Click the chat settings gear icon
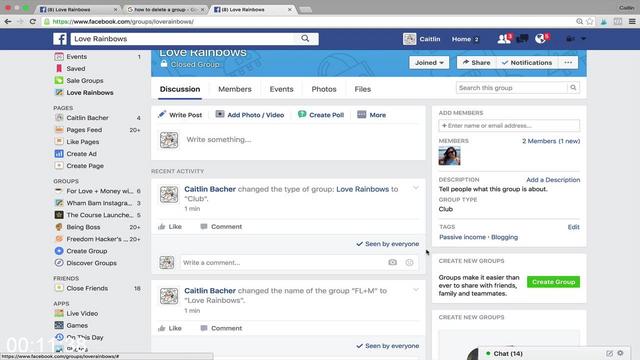This screenshot has width=640, height=360. (620, 353)
